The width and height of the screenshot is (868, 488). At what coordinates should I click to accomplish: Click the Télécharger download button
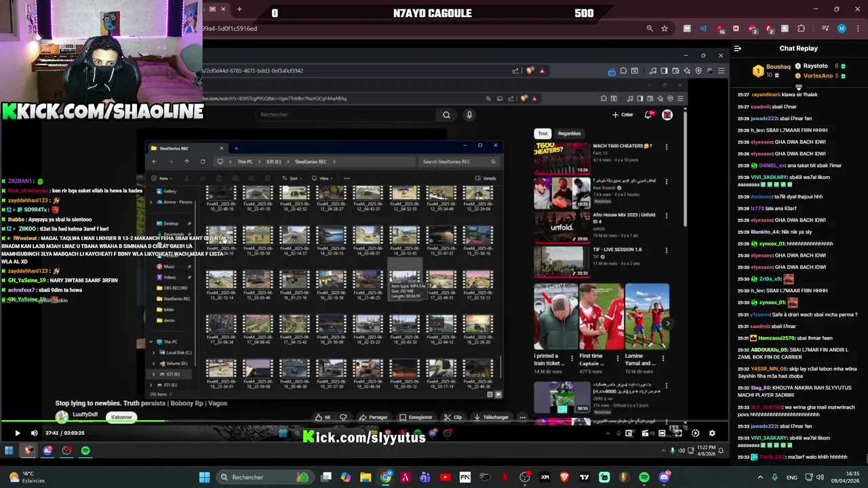[492, 418]
